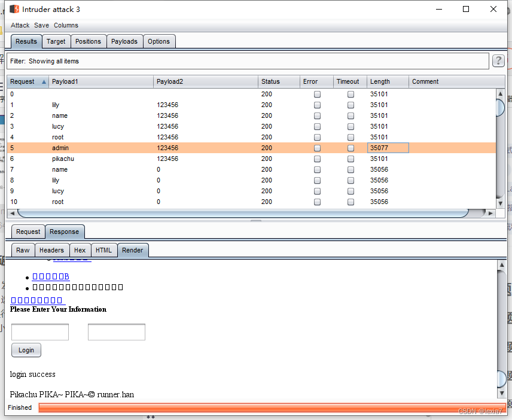Screen dimensions: 512x420
Task: Sort by the Payload1 column header
Action: tap(101, 81)
